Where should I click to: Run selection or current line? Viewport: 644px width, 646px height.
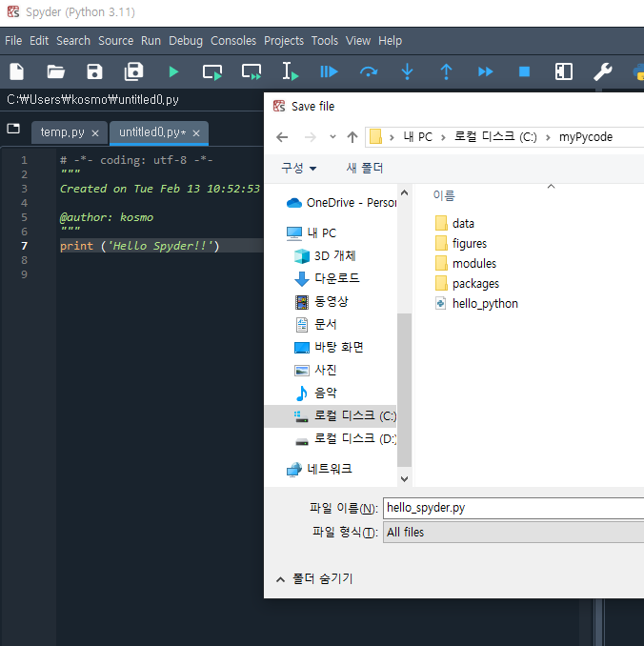290,71
